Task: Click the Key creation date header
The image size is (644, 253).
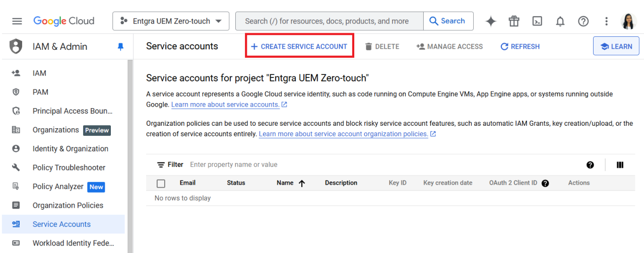Action: (448, 183)
